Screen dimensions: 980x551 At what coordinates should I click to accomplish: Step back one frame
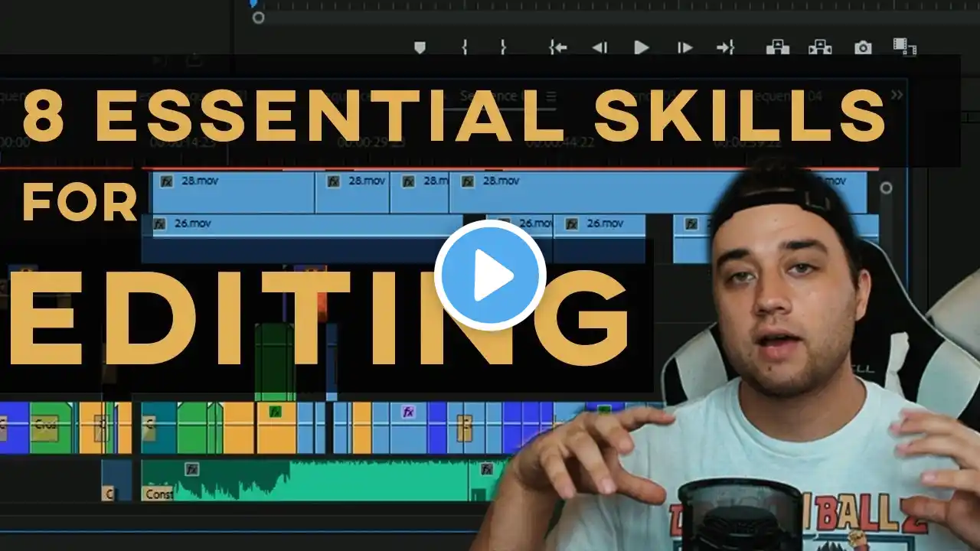[599, 47]
